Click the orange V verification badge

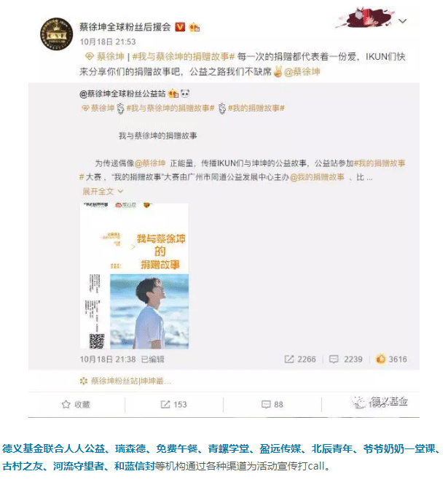pyautogui.click(x=180, y=27)
